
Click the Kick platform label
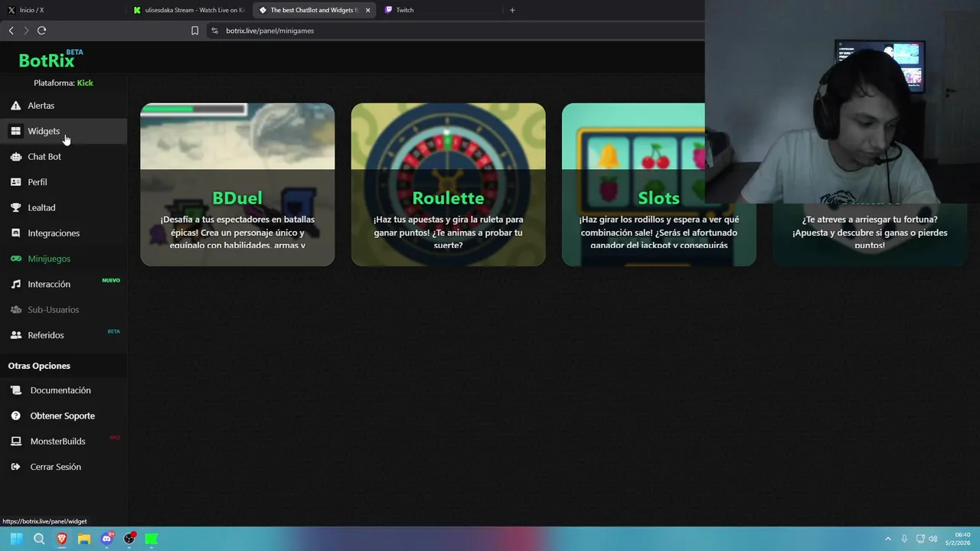pos(85,83)
